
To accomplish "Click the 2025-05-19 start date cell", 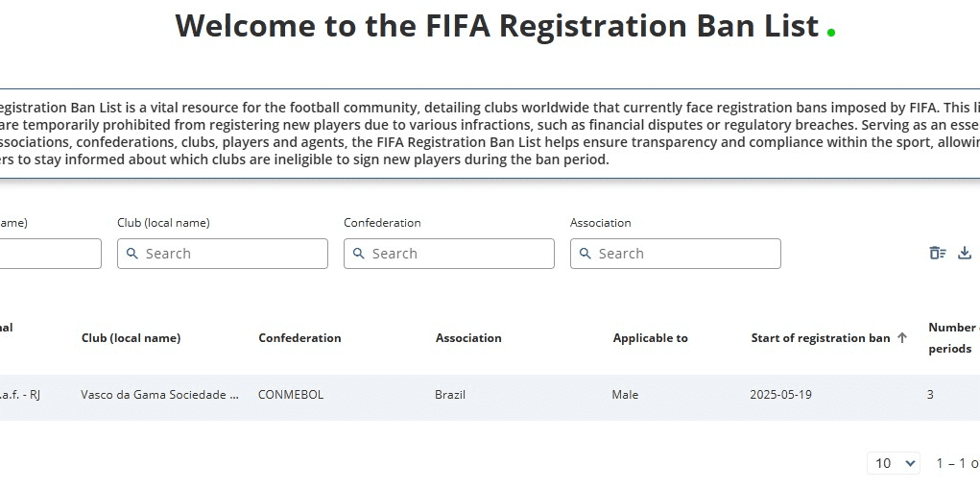I will (x=780, y=395).
